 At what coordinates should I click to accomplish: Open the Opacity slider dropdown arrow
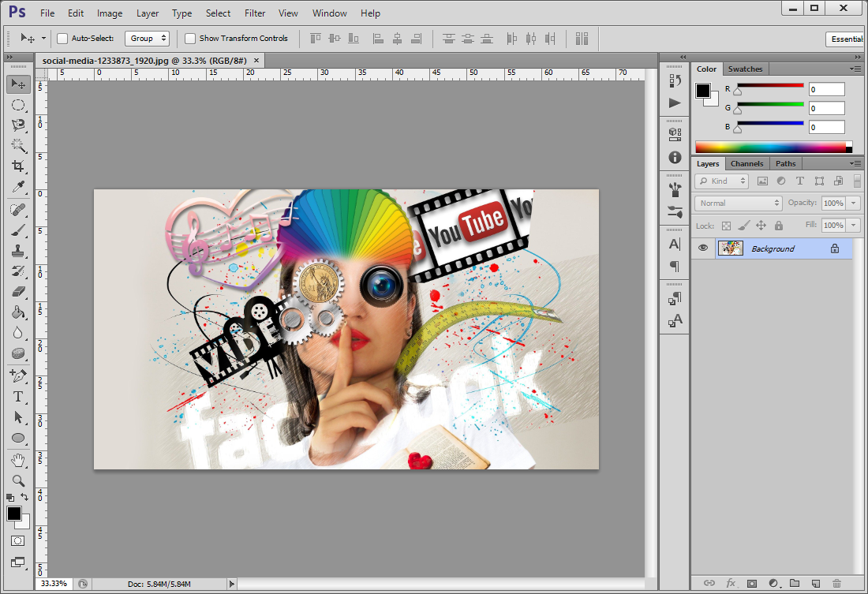tap(853, 204)
